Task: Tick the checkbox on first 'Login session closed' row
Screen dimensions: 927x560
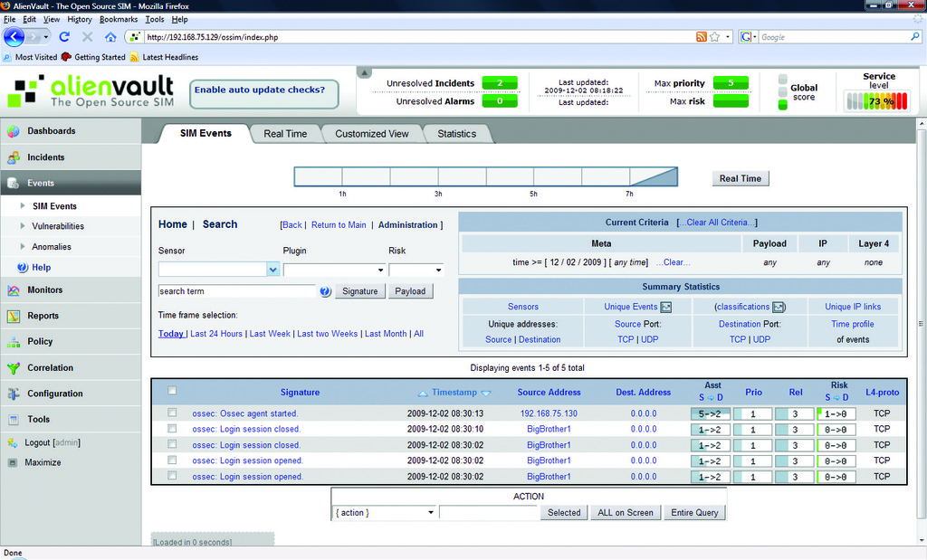Action: point(172,429)
